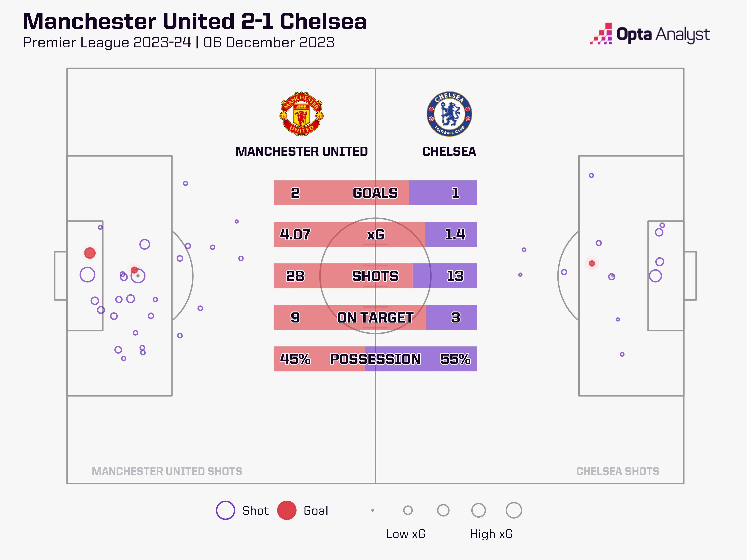This screenshot has height=560, width=747.
Task: Click the smallest Low xG legend dot
Action: tap(373, 510)
